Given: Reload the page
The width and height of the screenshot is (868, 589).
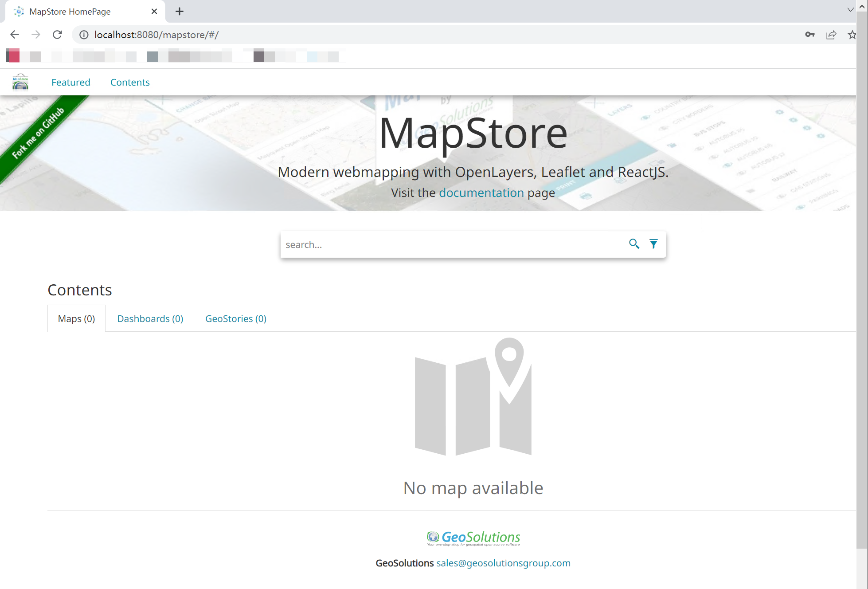Looking at the screenshot, I should tap(57, 35).
